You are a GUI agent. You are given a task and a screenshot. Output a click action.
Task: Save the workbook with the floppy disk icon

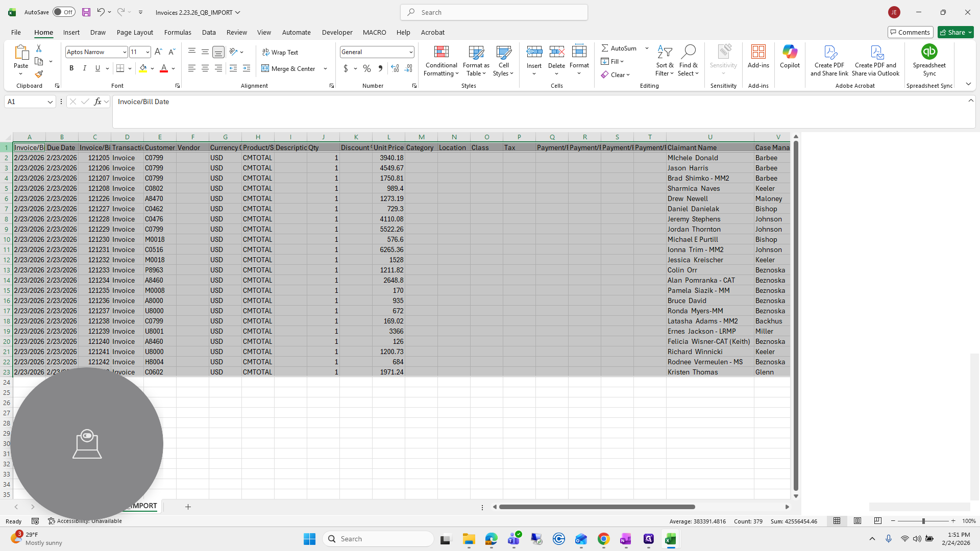click(x=86, y=12)
